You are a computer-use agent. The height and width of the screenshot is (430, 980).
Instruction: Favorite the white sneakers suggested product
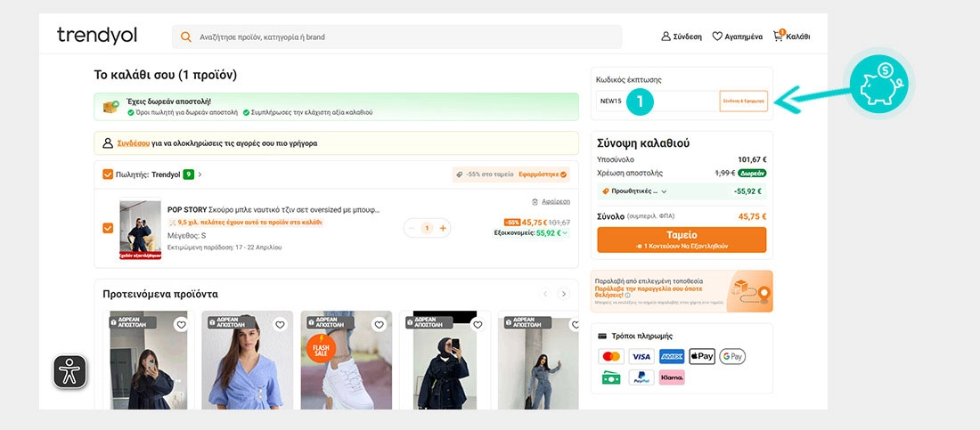tap(379, 324)
